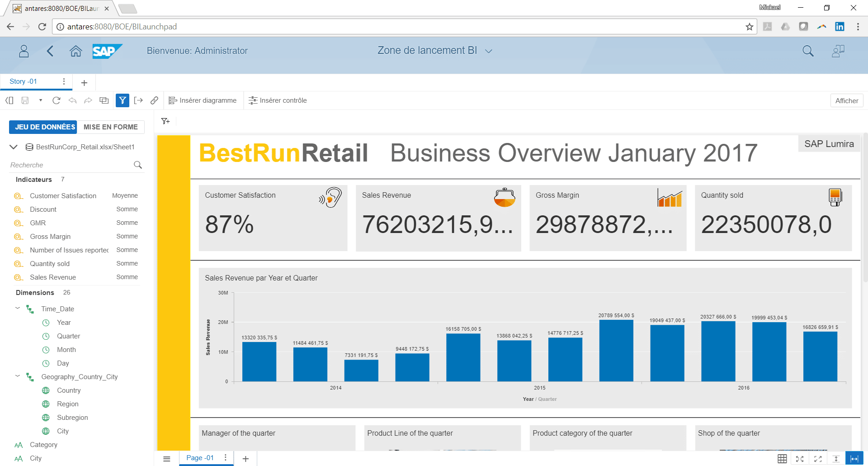The image size is (868, 466).
Task: Open the search magnifier in launchpad header
Action: tap(808, 51)
